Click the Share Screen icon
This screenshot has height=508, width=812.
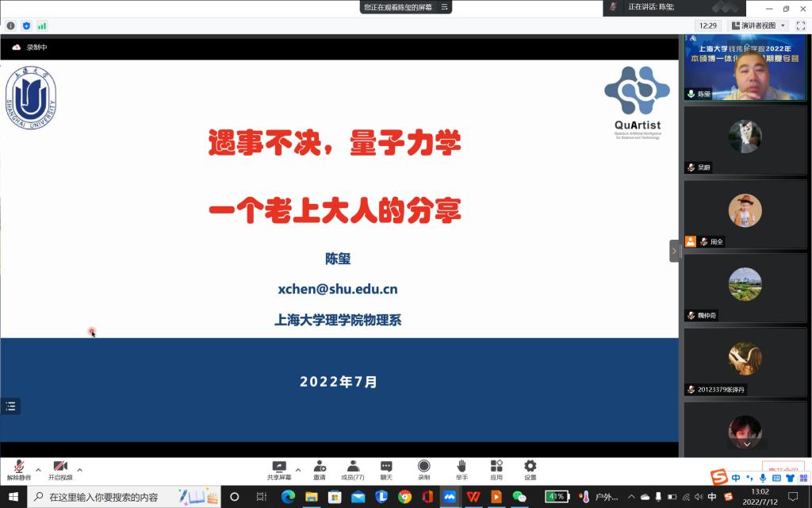(278, 468)
